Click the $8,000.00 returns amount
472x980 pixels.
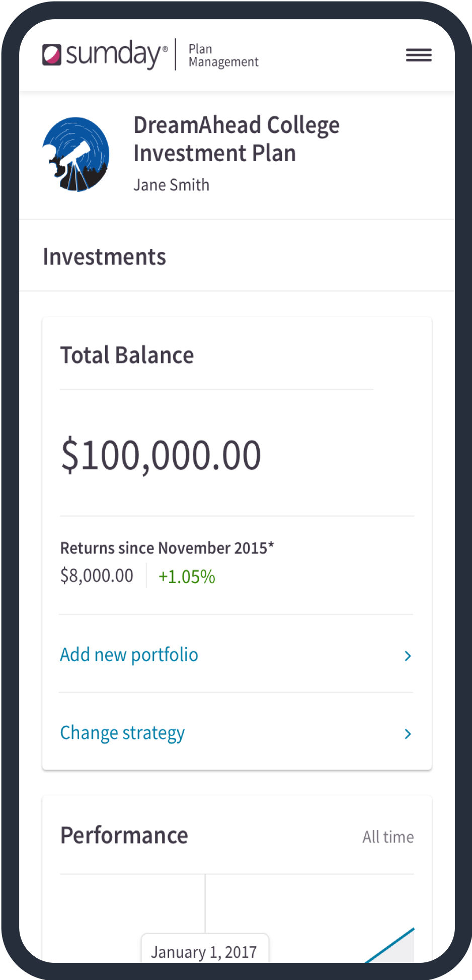(x=97, y=576)
